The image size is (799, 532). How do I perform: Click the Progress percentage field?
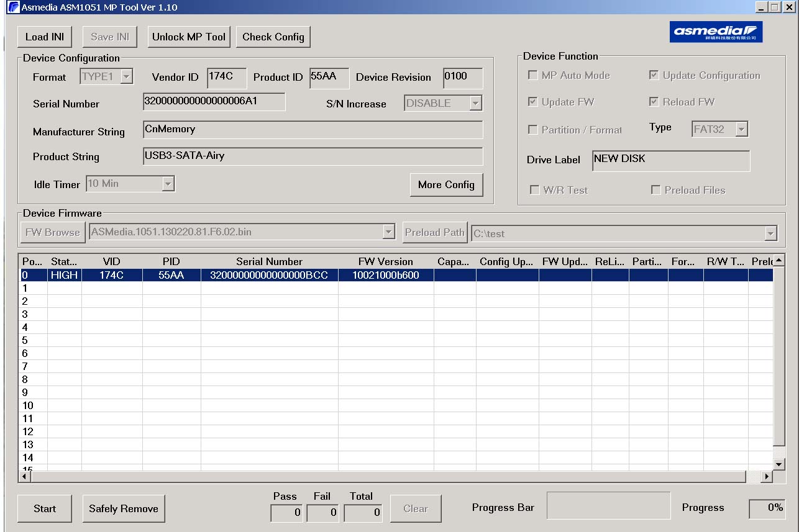(x=767, y=508)
